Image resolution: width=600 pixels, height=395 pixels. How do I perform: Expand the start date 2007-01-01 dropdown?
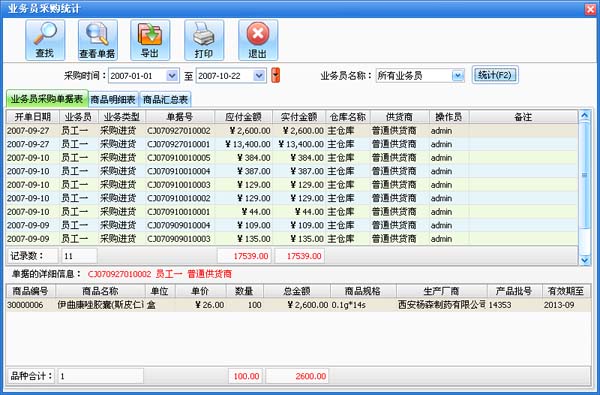(x=172, y=76)
